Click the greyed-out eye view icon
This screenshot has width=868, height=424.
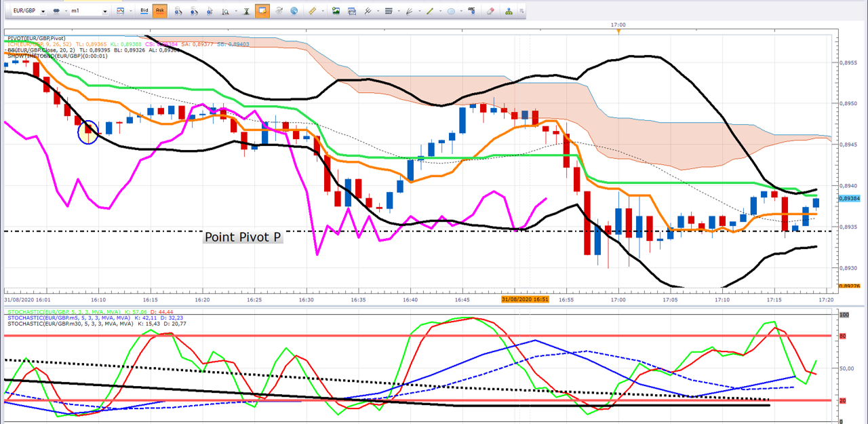coord(279,11)
